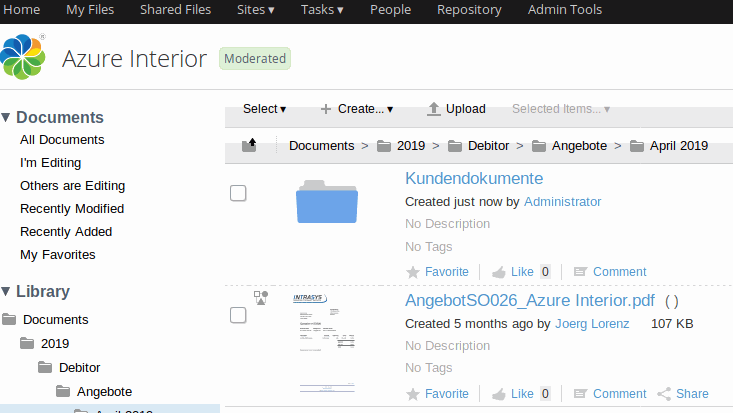This screenshot has height=413, width=733.
Task: Open the Create... dropdown menu
Action: coord(365,109)
